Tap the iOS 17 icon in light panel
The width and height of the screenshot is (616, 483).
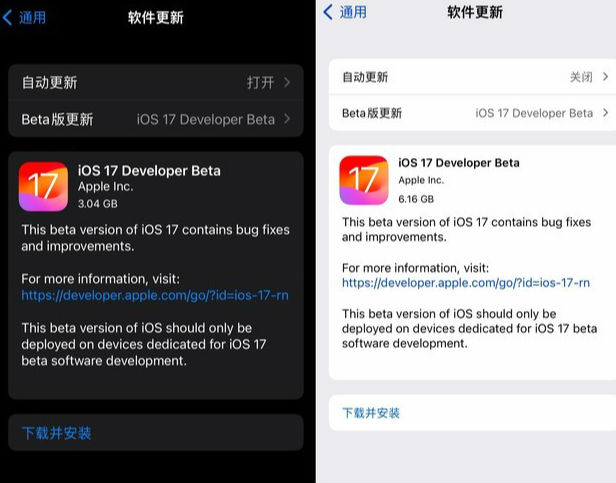[x=364, y=180]
